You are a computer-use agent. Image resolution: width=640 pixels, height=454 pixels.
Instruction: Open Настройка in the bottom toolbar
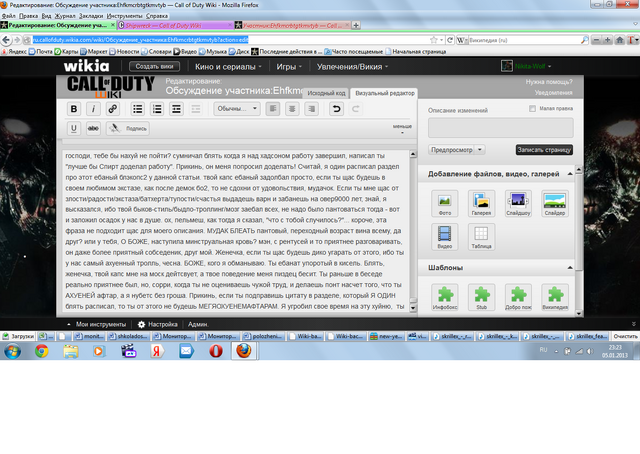158,325
